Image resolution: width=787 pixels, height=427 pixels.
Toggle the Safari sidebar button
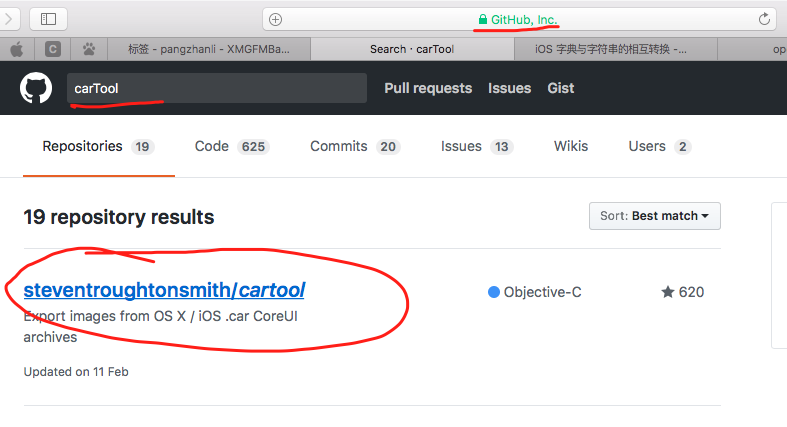[x=49, y=19]
